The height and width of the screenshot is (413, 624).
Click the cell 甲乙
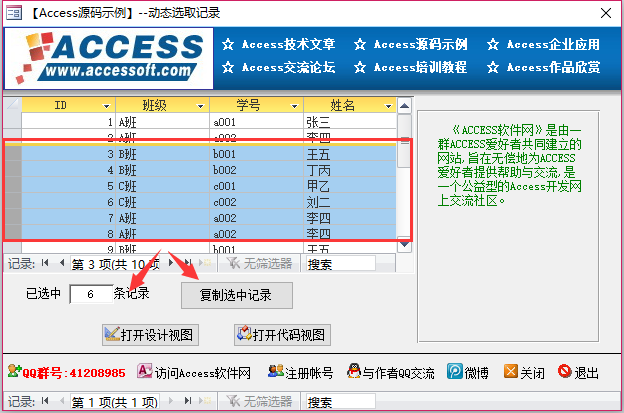pos(350,185)
